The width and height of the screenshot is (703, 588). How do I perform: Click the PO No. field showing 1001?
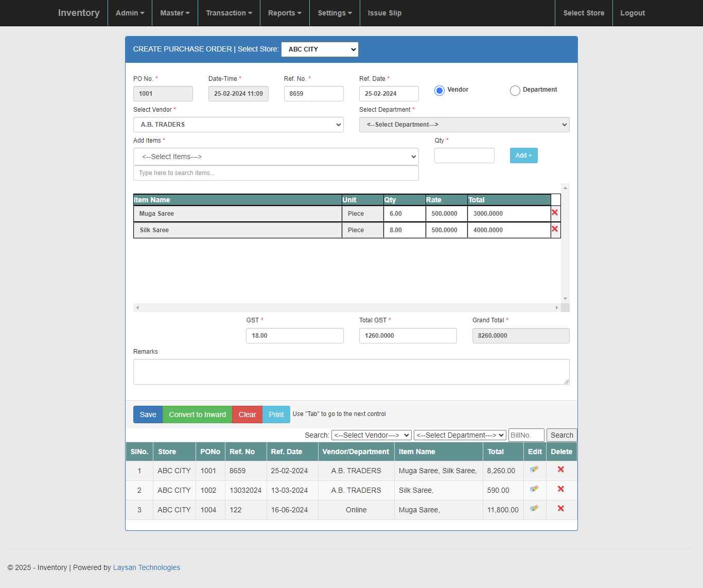tap(163, 94)
